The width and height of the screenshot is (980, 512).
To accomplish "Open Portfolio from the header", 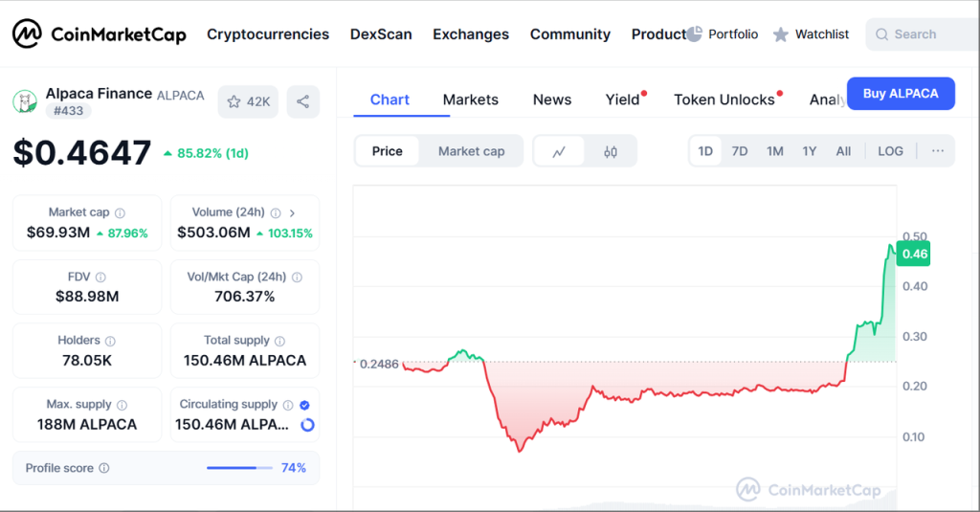I will pyautogui.click(x=723, y=34).
